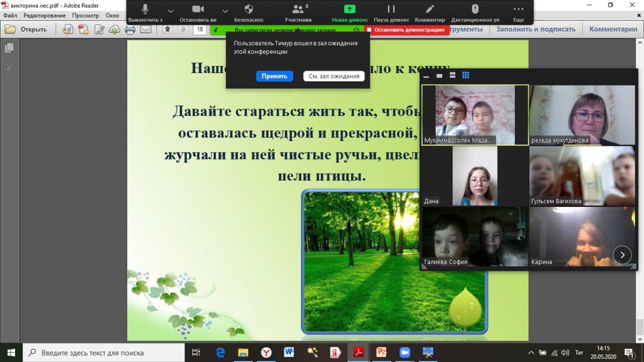Screen dimensions: 644x362
Task: Switch video panel to grid view
Action: click(x=466, y=76)
